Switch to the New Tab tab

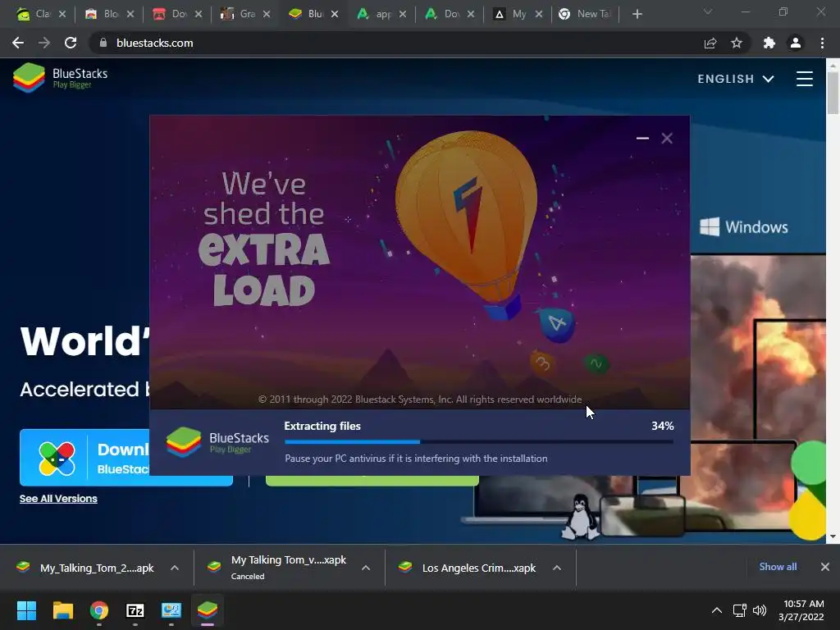tap(584, 14)
